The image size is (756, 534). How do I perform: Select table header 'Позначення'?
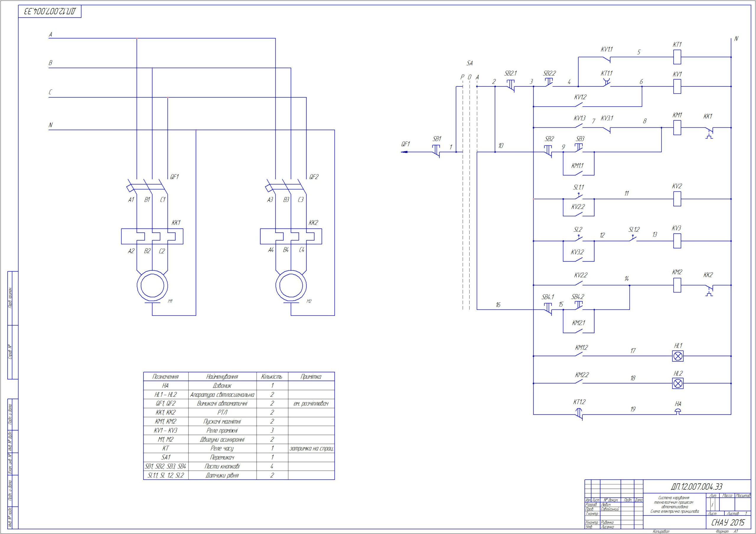(166, 377)
